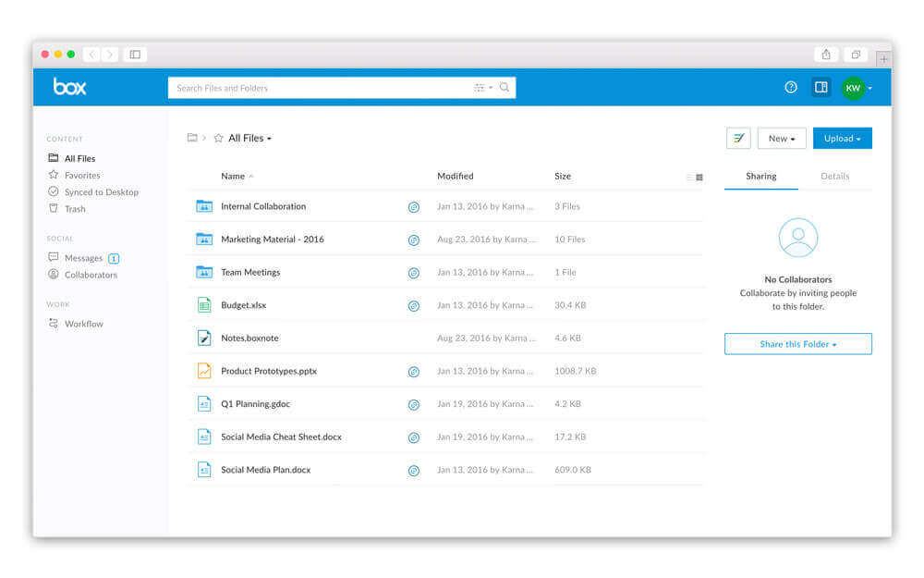Open Marketing Material - 2016 folder name
Viewport: 924px width, 578px height.
(x=273, y=239)
